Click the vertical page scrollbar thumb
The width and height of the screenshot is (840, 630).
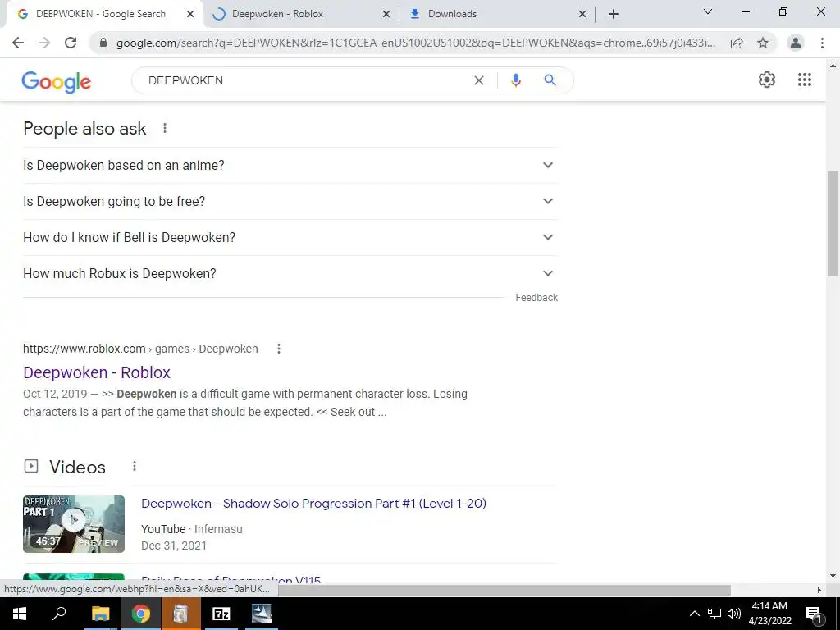833,223
